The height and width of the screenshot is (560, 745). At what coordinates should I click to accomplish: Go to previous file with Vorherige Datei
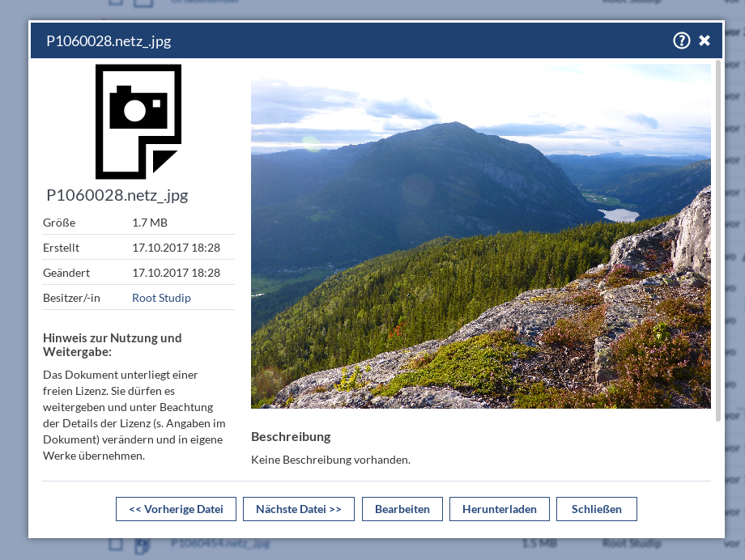176,509
